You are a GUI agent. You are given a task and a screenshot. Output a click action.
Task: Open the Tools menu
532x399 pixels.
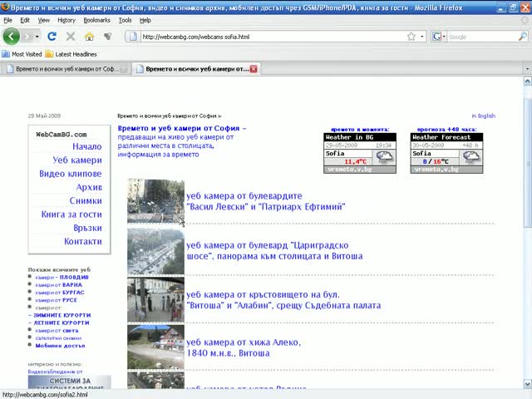125,20
